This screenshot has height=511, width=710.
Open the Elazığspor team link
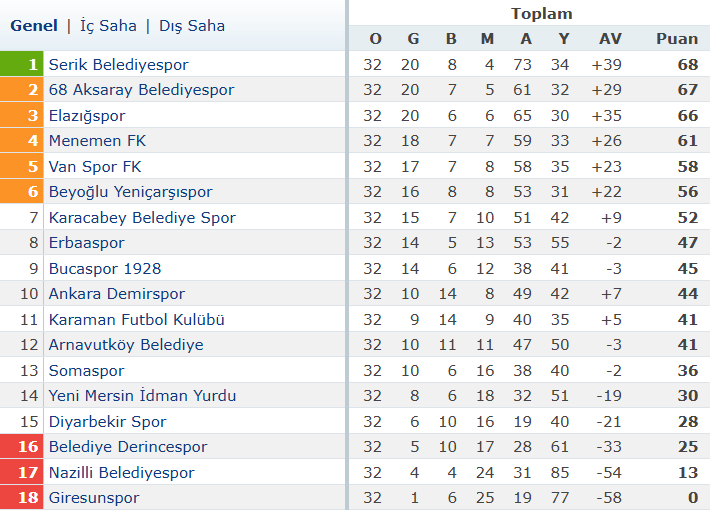(87, 115)
